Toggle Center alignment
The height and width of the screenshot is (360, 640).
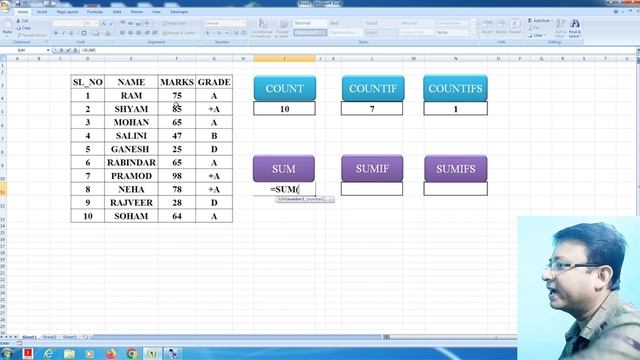131,33
